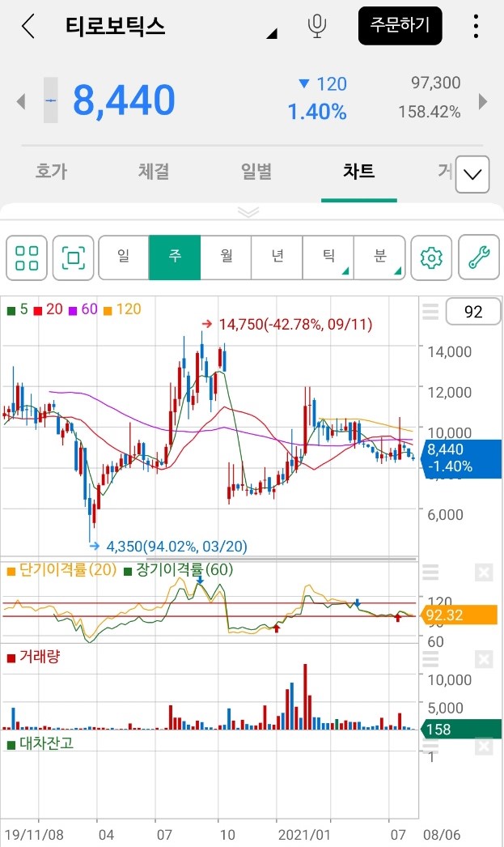
Task: Close the 이격률 indicator panel
Action: click(x=484, y=572)
